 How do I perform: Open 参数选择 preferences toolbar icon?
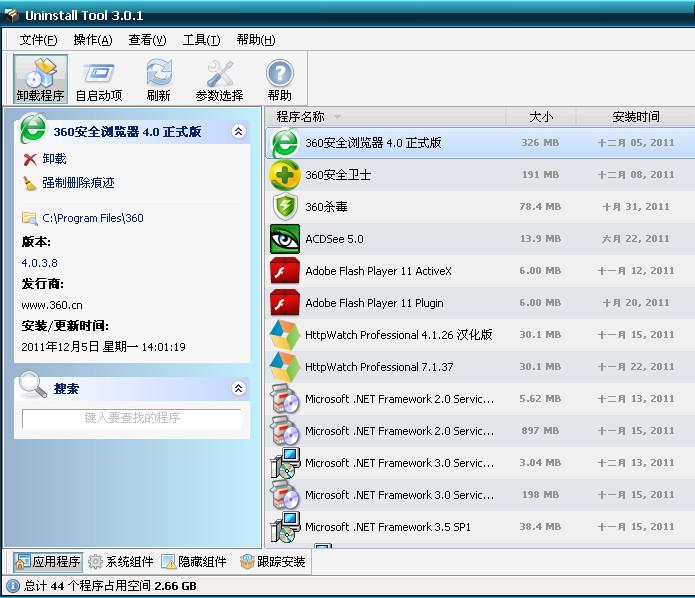219,79
